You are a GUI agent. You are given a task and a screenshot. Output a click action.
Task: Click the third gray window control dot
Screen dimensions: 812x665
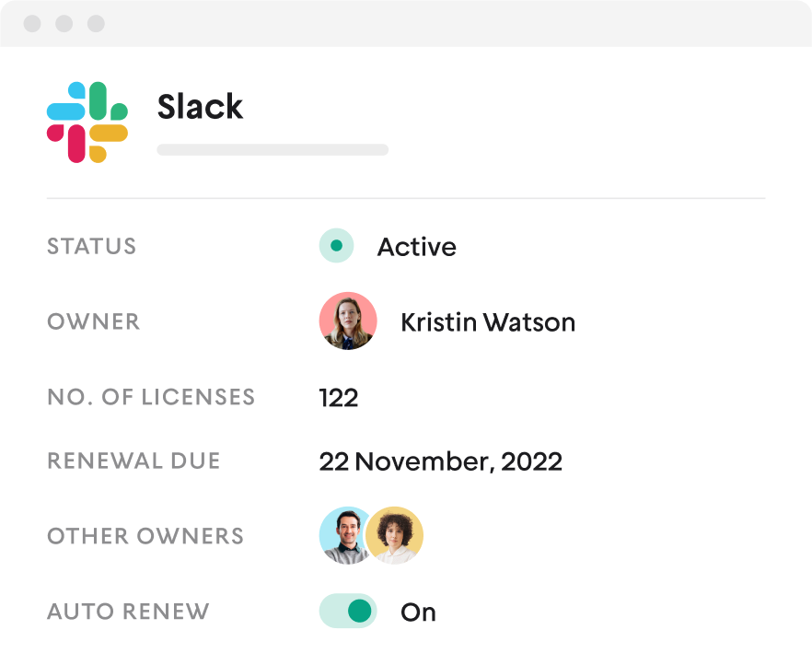click(x=96, y=23)
